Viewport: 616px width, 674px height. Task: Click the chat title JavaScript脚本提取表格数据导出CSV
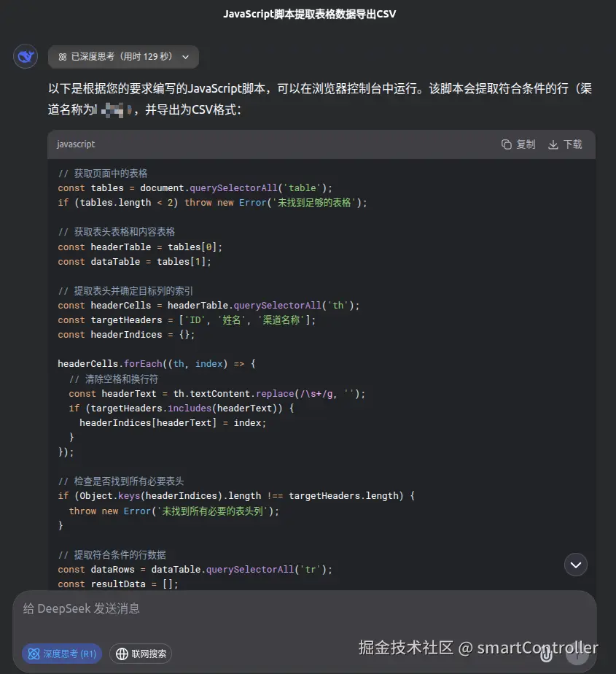[x=310, y=14]
